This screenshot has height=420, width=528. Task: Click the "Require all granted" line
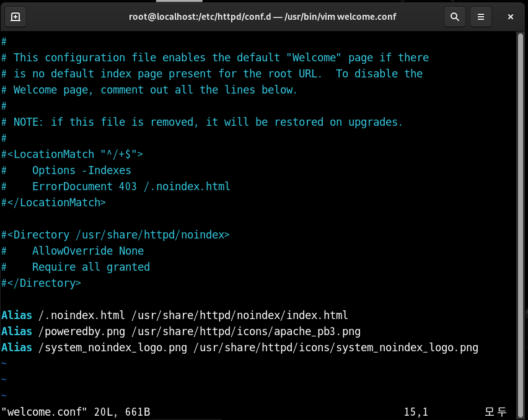[x=76, y=267]
